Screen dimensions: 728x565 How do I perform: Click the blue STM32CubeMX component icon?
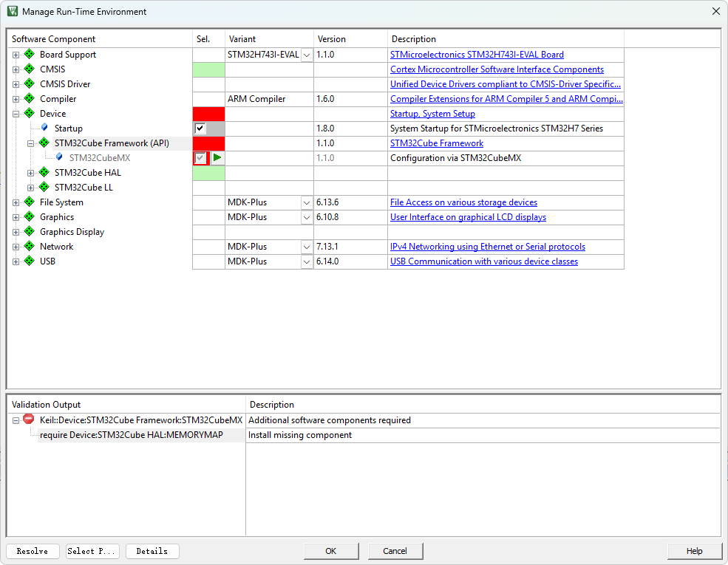click(59, 157)
